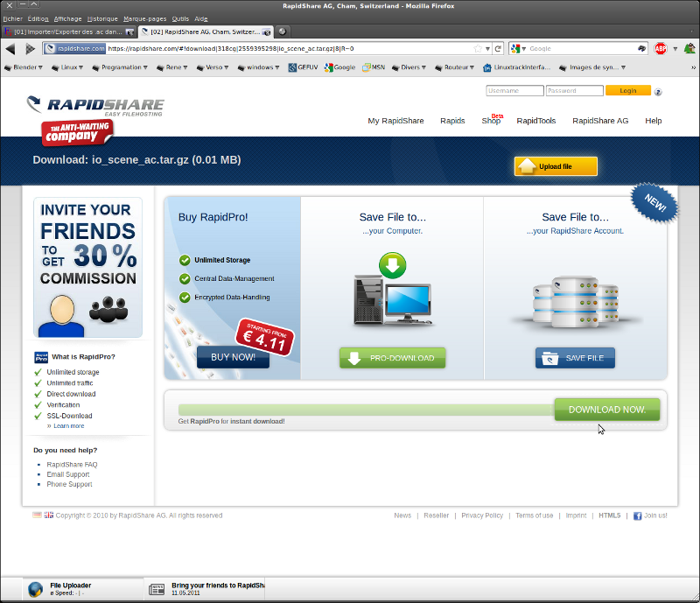Click the browser Back arrow button
Image resolution: width=700 pixels, height=603 pixels.
(x=10, y=49)
